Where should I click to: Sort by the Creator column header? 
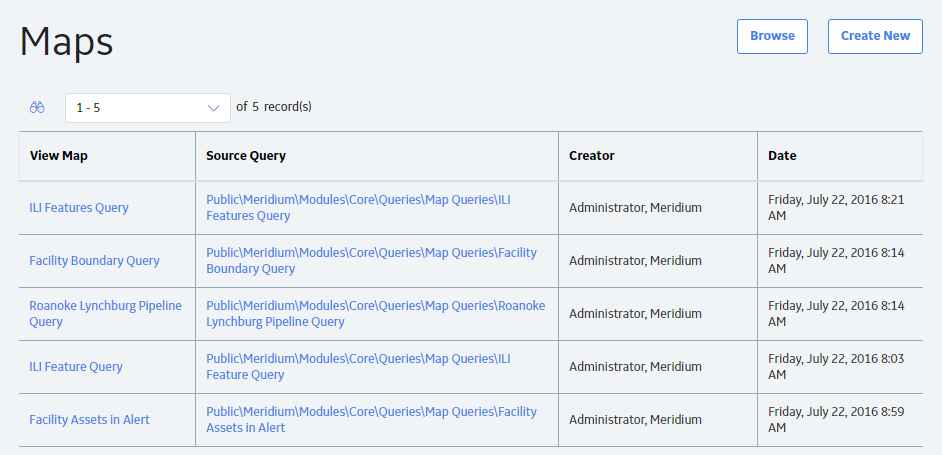592,156
